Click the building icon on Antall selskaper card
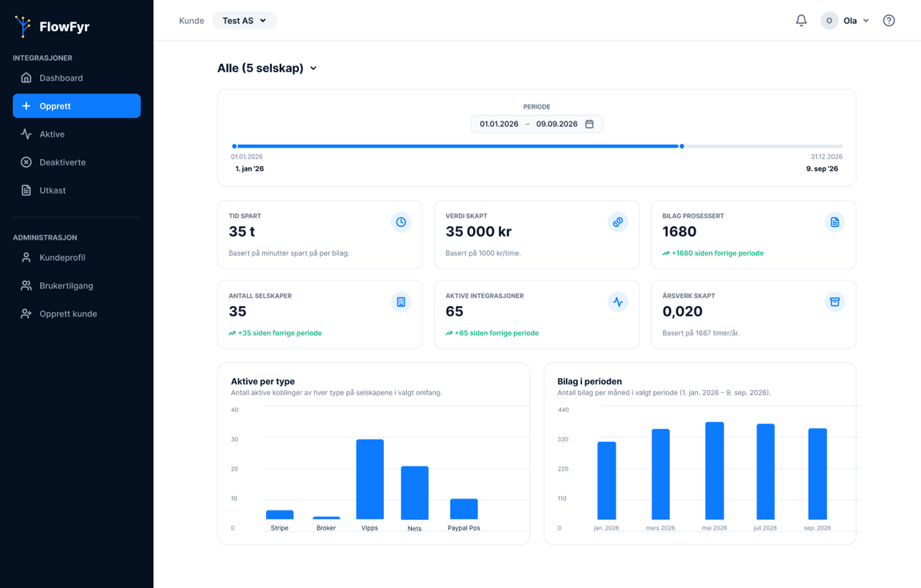The image size is (921, 588). coord(401,302)
